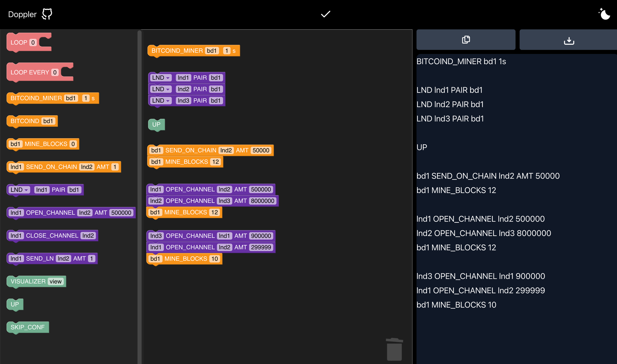The width and height of the screenshot is (617, 364).
Task: Pick the SKIP_CONF block from toolbox
Action: coord(27,327)
